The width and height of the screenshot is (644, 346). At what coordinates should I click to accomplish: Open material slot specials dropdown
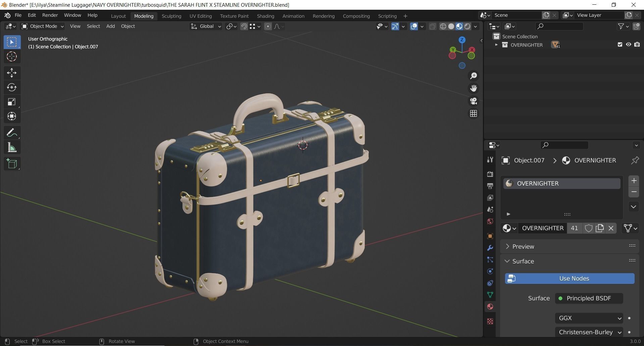(x=634, y=207)
